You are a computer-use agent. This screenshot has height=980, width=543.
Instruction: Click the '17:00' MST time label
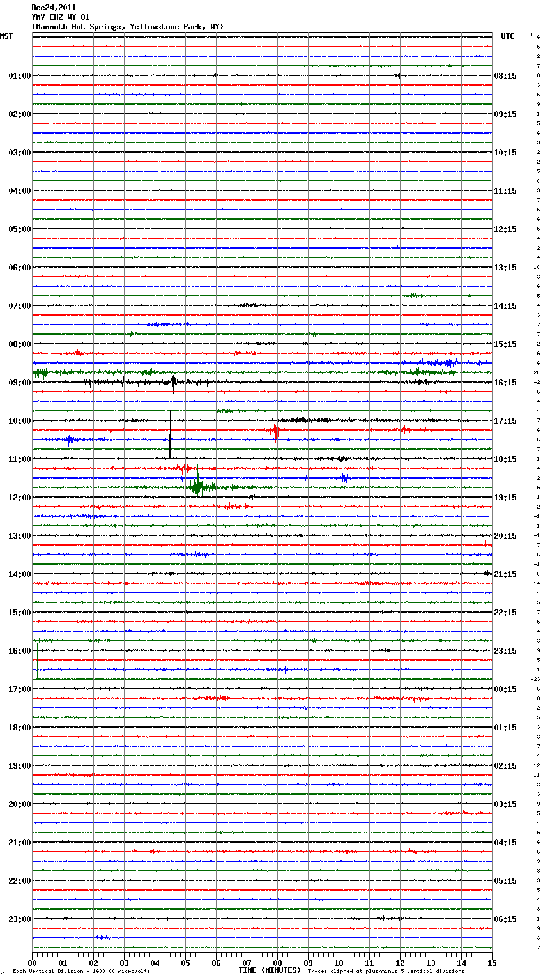pyautogui.click(x=20, y=689)
